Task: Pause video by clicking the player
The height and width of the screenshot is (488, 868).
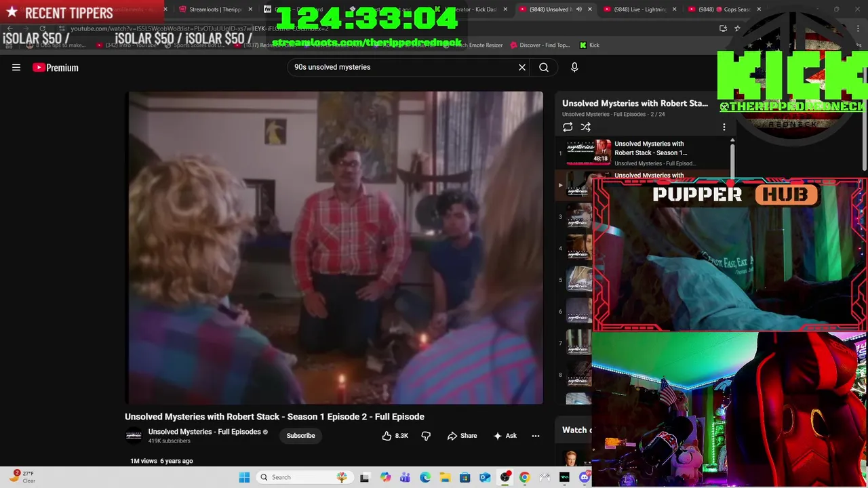Action: tap(336, 247)
